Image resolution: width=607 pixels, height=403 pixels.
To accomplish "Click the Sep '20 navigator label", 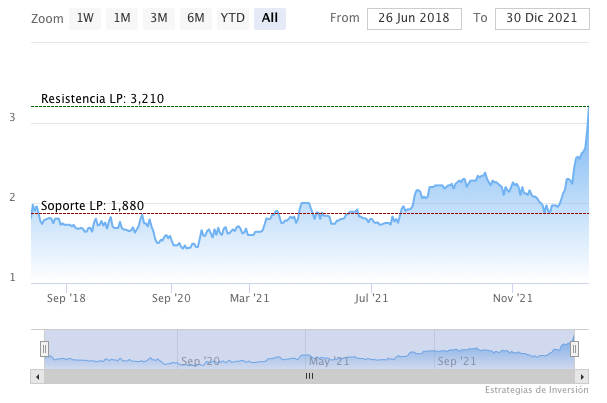I will (x=200, y=361).
